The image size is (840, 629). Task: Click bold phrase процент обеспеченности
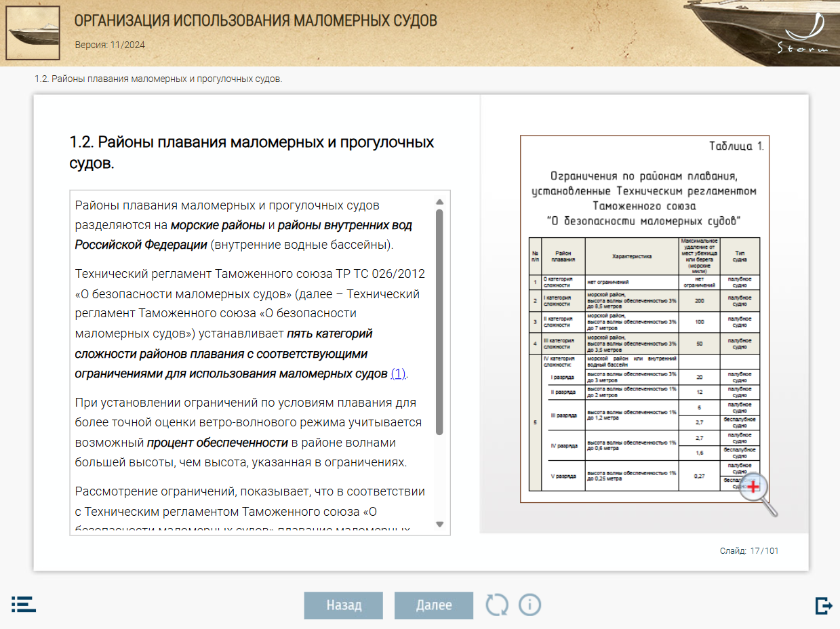pyautogui.click(x=218, y=443)
